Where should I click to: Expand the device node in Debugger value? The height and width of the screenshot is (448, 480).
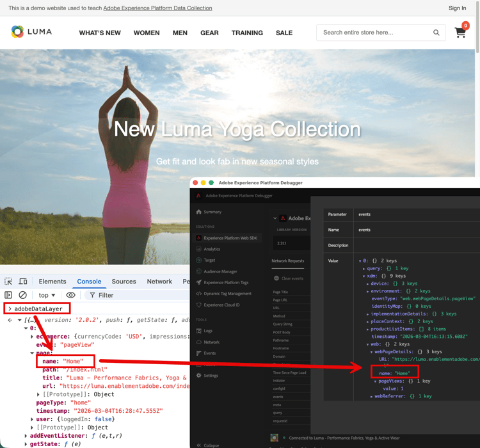pos(367,284)
